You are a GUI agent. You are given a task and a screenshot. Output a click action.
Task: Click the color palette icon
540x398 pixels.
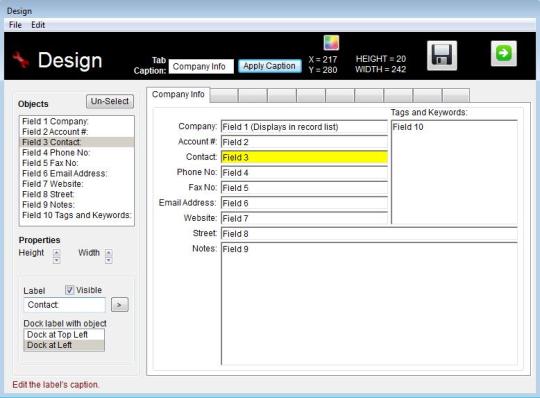point(331,43)
